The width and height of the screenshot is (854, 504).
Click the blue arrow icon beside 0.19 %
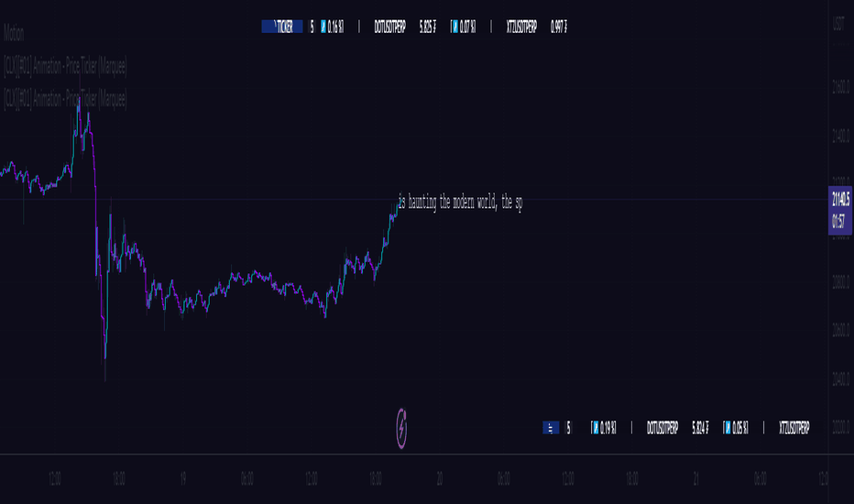596,428
